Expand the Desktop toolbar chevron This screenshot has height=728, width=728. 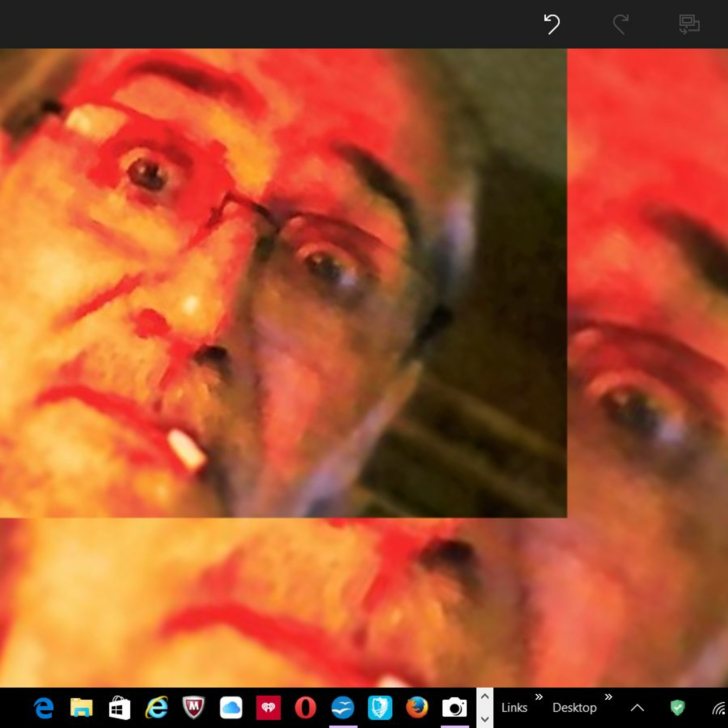pos(609,697)
